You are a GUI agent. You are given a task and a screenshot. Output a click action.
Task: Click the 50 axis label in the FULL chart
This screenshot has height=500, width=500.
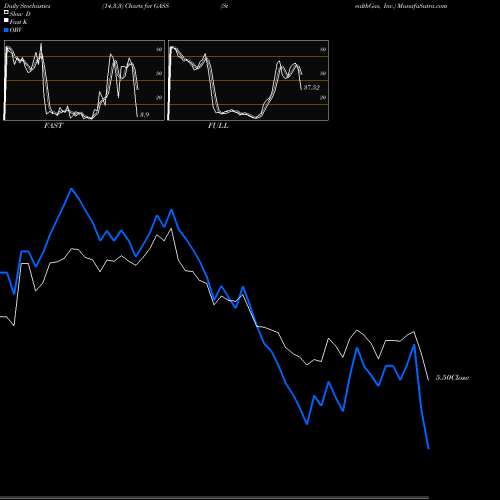tap(323, 73)
